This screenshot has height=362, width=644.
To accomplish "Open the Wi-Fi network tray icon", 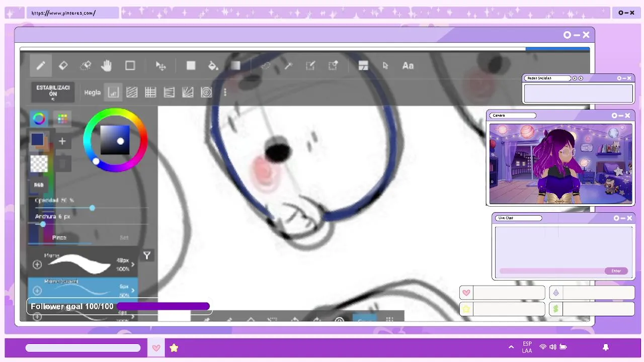I will [x=543, y=347].
